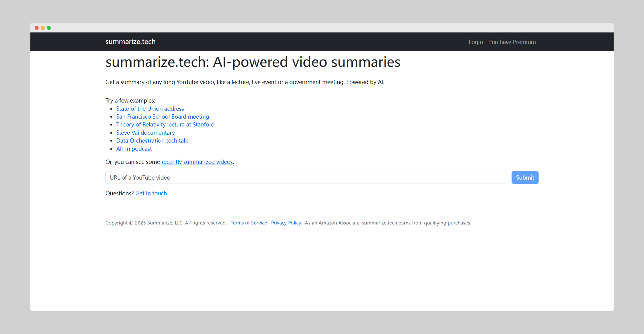Click the summarize.tech brand logo
This screenshot has height=334, width=644.
[x=130, y=42]
